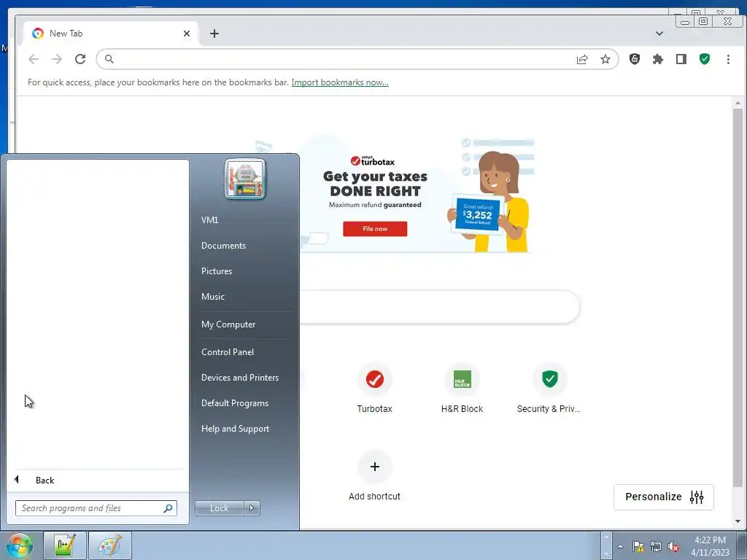
Task: Bookmark this tab with the star icon
Action: pos(605,59)
